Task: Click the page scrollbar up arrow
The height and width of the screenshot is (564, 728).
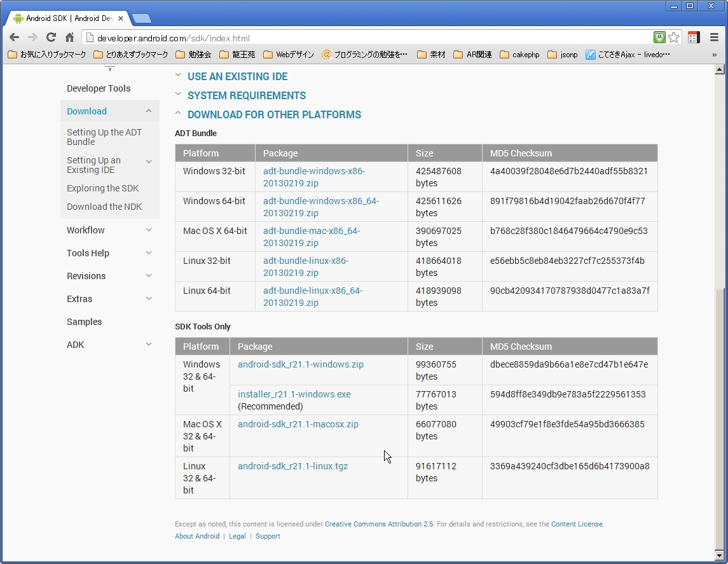Action: tap(720, 70)
